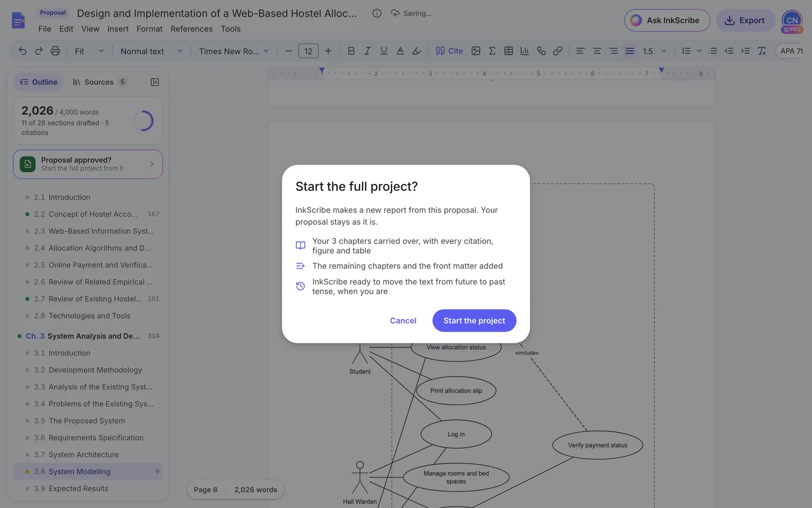This screenshot has width=812, height=508.
Task: Print the document
Action: [55, 51]
